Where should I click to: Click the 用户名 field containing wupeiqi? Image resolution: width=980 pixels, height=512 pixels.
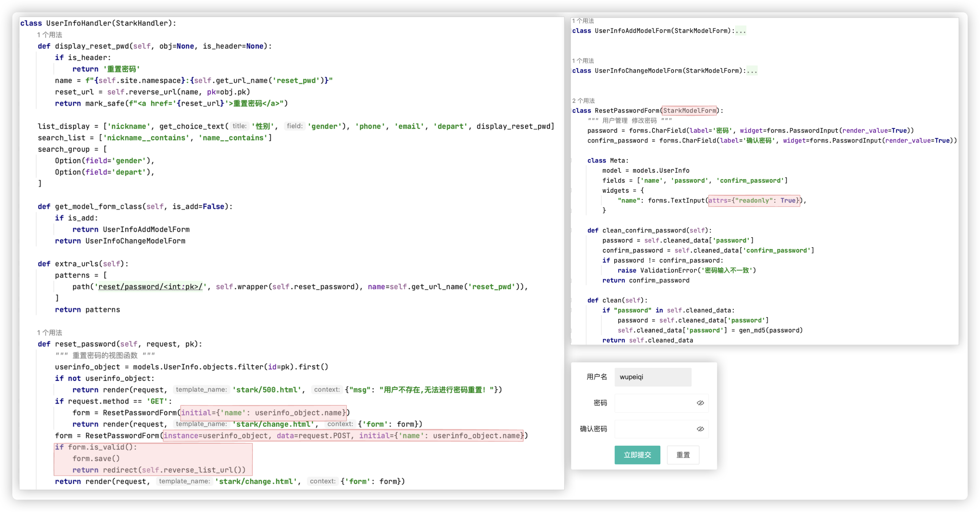click(653, 377)
